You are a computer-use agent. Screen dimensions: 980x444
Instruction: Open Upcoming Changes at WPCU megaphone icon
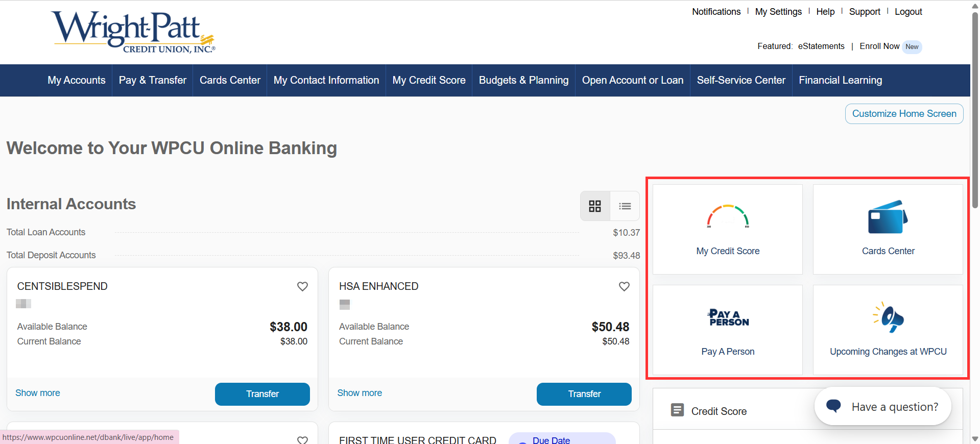(888, 317)
